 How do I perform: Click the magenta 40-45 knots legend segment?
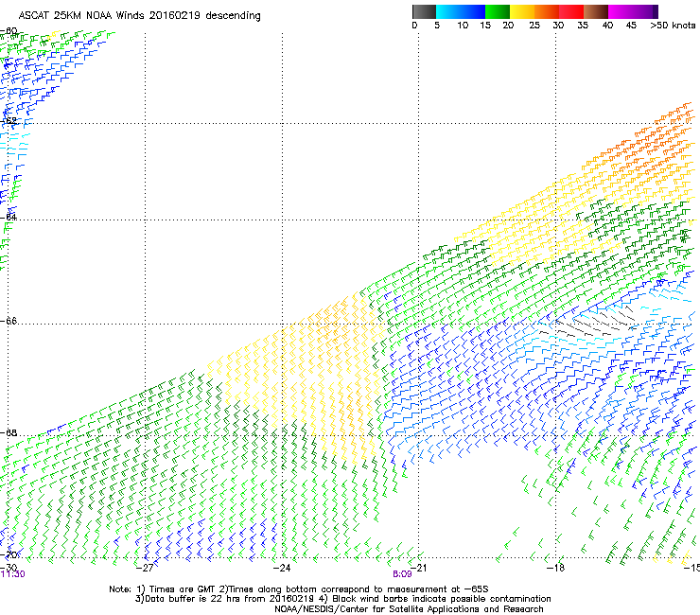click(621, 11)
